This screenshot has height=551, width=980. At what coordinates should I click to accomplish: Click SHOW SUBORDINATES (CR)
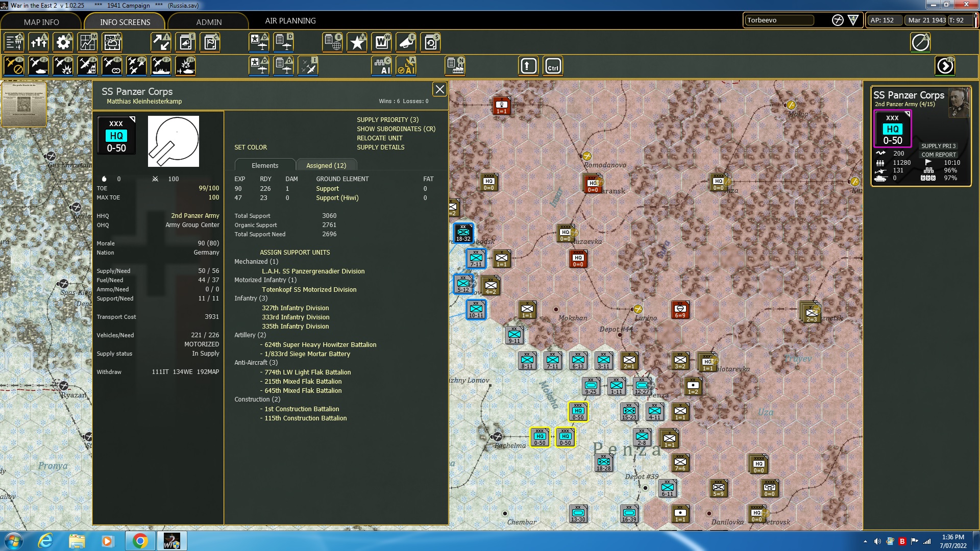(396, 129)
